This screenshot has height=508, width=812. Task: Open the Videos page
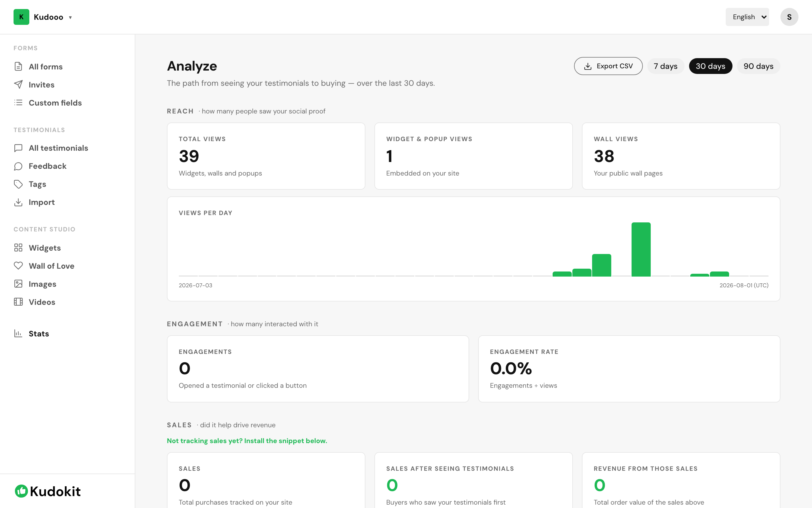pyautogui.click(x=42, y=302)
